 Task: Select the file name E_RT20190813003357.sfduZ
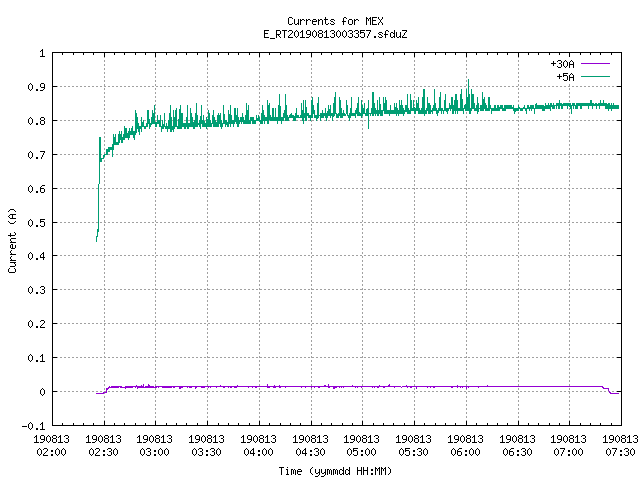pyautogui.click(x=335, y=34)
